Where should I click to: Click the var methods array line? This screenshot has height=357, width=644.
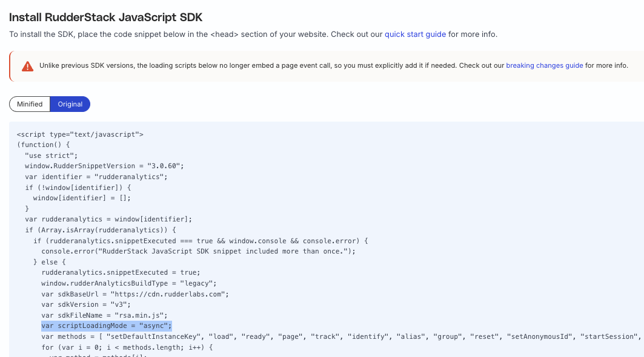(341, 336)
